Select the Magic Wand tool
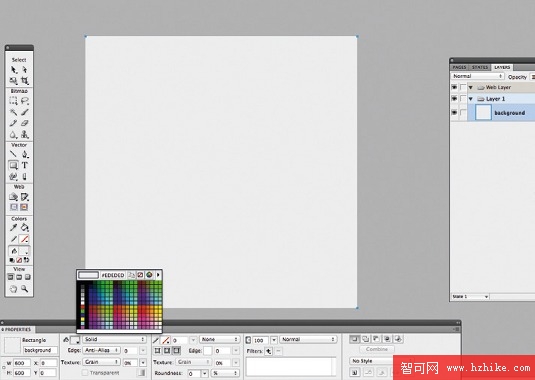Viewport: 535px width, 380px height. click(x=14, y=112)
